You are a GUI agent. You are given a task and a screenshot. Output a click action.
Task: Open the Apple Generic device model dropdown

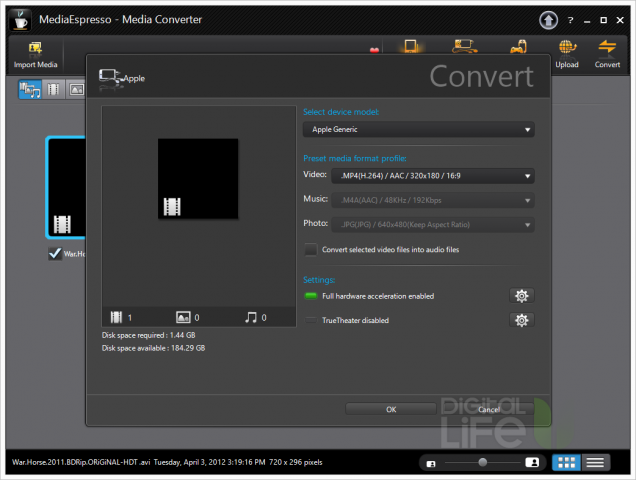(x=418, y=130)
